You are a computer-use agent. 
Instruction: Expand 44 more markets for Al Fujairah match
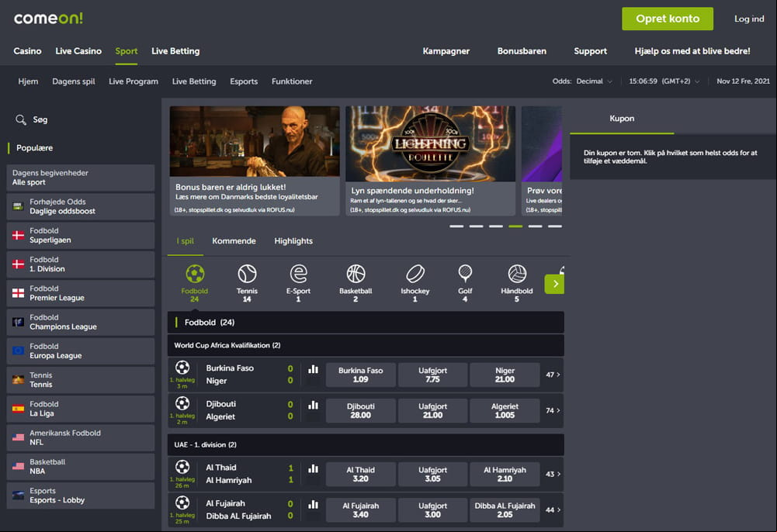[x=553, y=510]
